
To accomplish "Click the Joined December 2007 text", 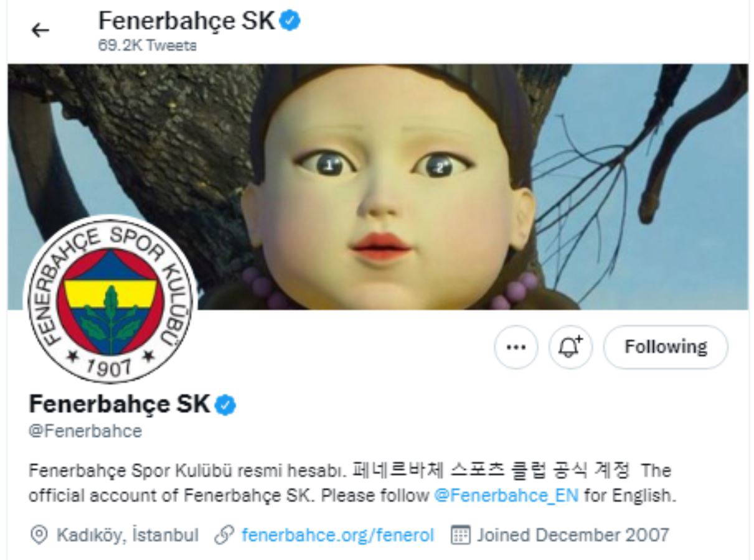I will point(573,535).
